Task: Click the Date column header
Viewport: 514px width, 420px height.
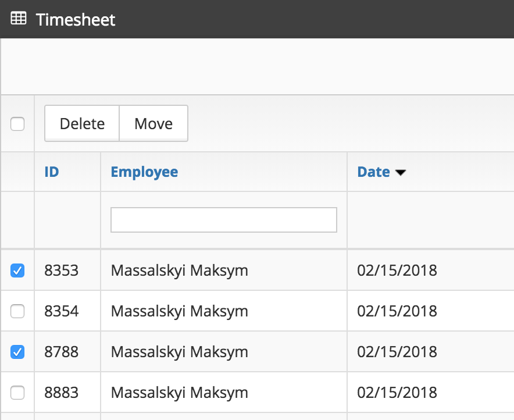Action: pyautogui.click(x=373, y=172)
